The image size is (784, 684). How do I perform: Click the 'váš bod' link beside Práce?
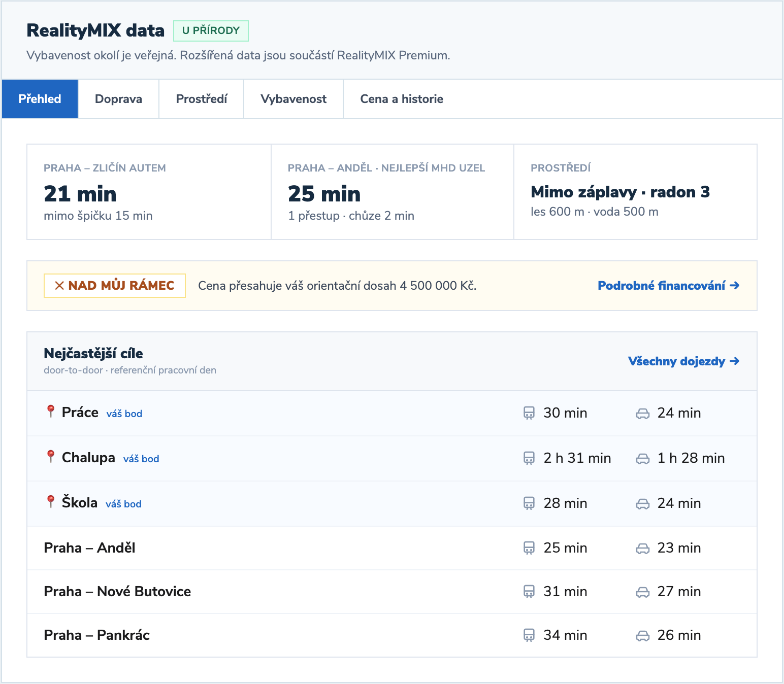(x=124, y=414)
